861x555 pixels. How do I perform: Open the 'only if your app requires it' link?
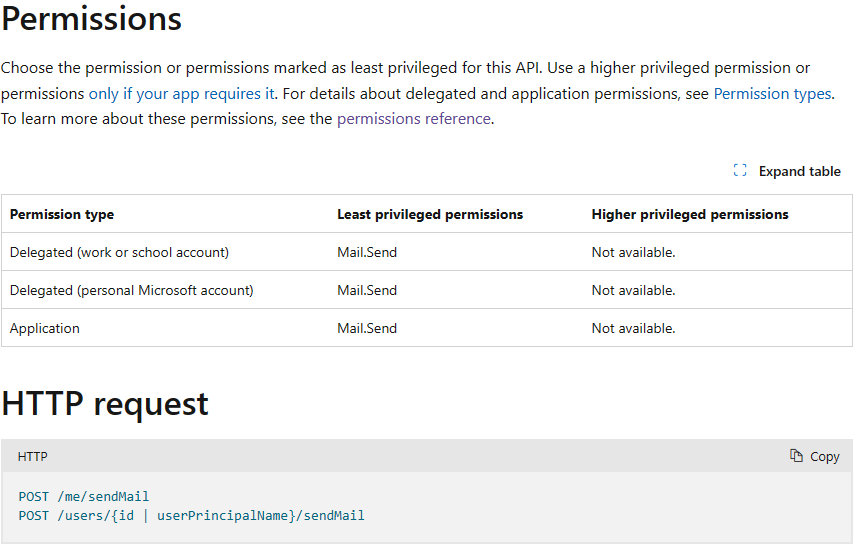pos(182,94)
